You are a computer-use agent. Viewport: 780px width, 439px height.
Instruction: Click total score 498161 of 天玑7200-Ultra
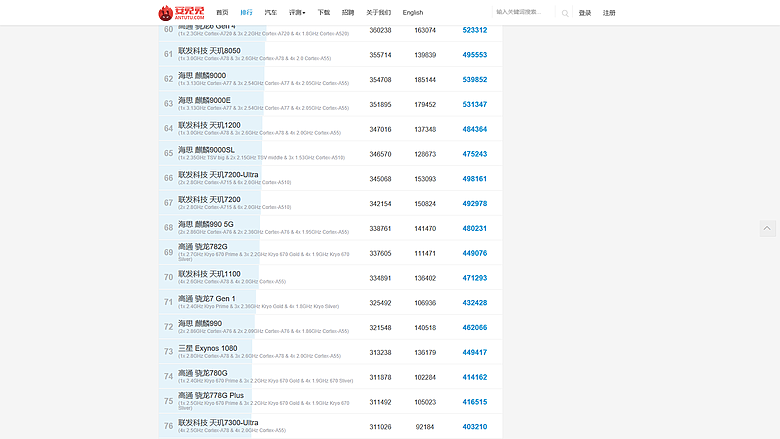pos(475,178)
